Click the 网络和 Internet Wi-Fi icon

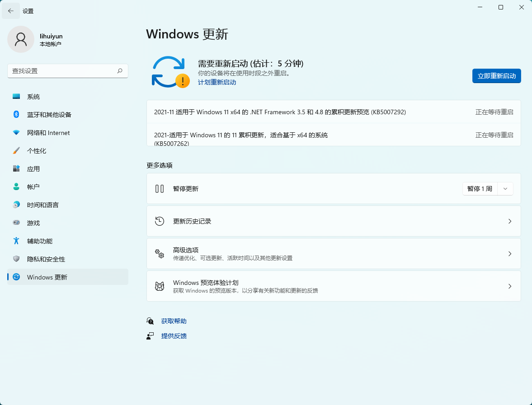click(16, 132)
